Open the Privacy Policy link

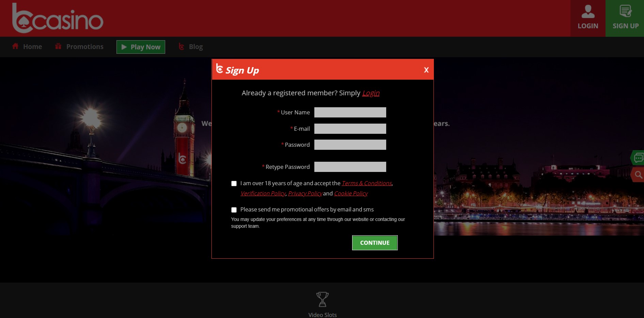[305, 193]
